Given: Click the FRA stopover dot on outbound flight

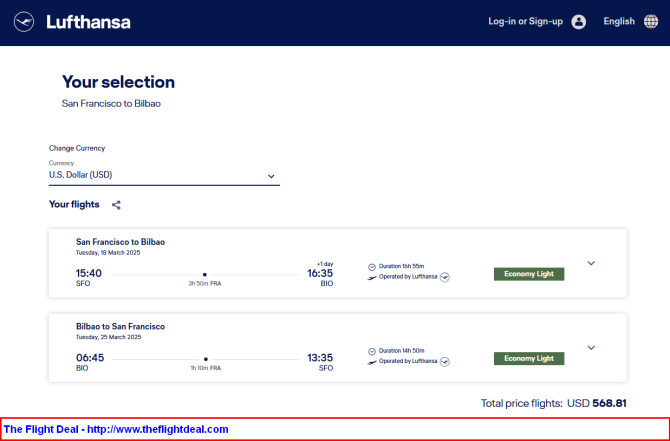Looking at the screenshot, I should (x=205, y=275).
